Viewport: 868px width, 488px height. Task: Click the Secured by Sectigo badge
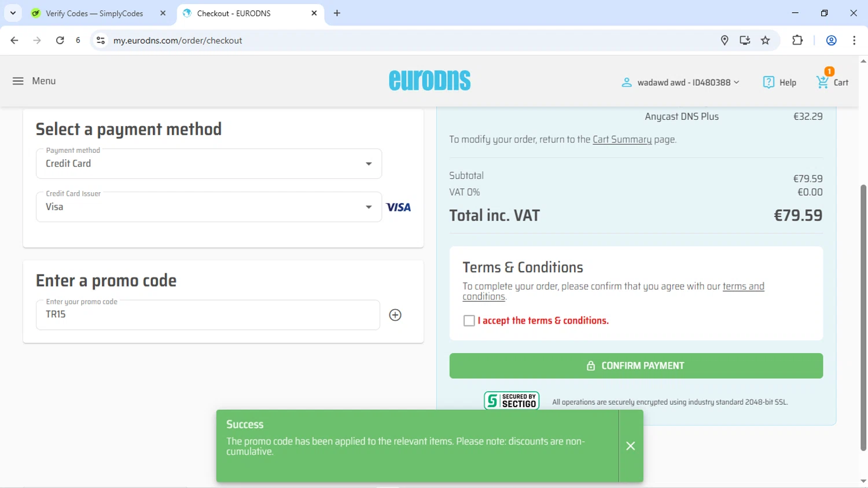(x=512, y=401)
